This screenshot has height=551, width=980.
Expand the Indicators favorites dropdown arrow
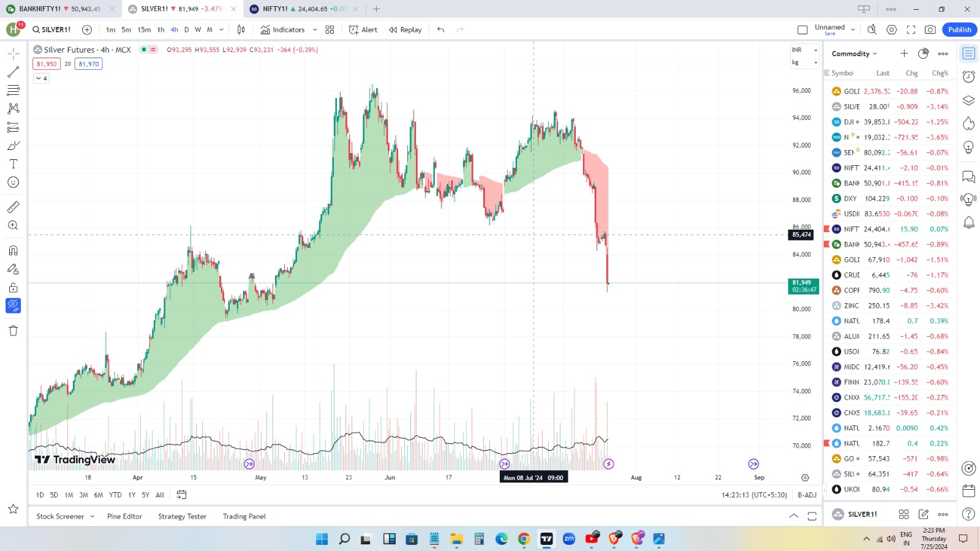tap(315, 29)
